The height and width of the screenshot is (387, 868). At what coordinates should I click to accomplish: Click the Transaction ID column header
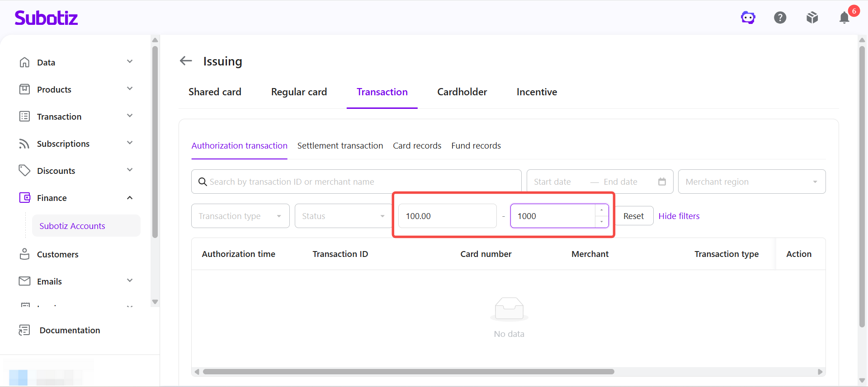click(340, 254)
